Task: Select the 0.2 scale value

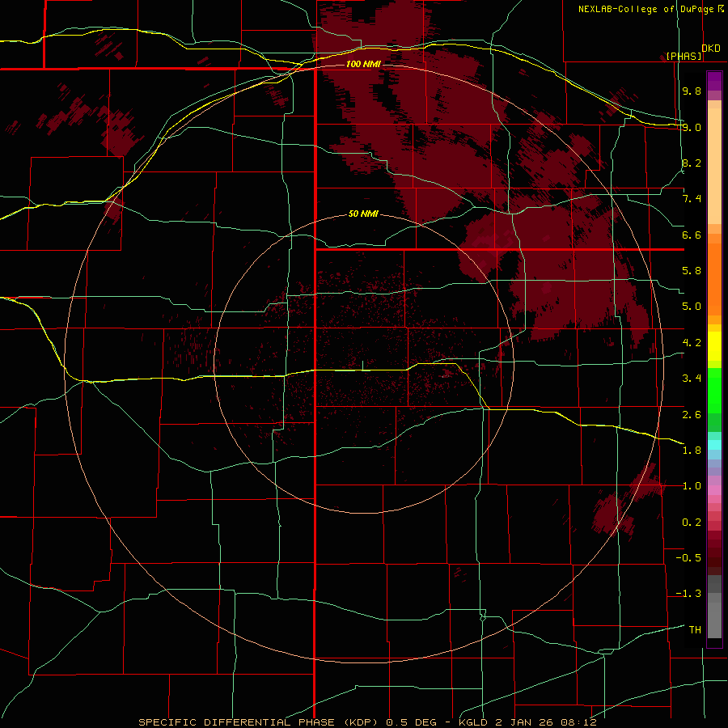Action: point(692,523)
